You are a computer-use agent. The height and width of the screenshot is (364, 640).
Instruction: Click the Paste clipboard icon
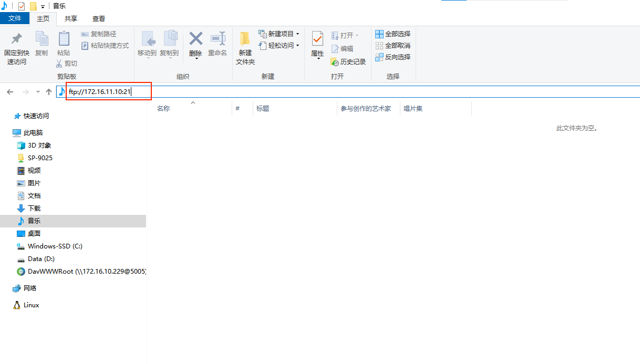[x=64, y=39]
